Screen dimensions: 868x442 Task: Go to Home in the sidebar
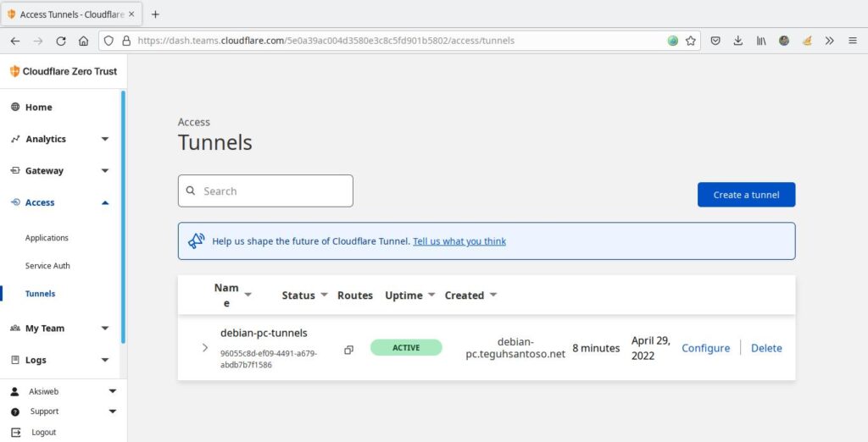[39, 108]
